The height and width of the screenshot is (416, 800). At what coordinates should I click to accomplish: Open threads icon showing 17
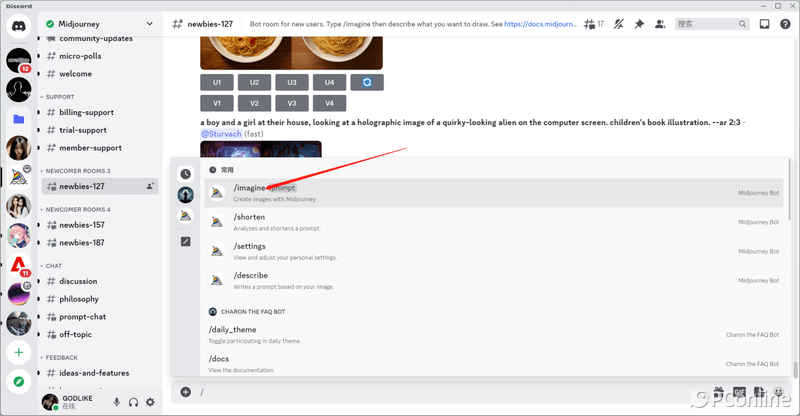point(594,24)
